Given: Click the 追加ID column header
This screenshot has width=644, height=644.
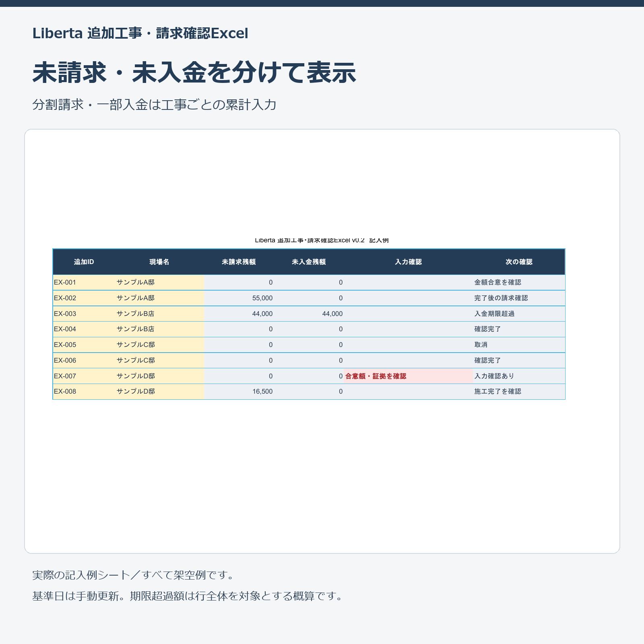Looking at the screenshot, I should (x=84, y=262).
